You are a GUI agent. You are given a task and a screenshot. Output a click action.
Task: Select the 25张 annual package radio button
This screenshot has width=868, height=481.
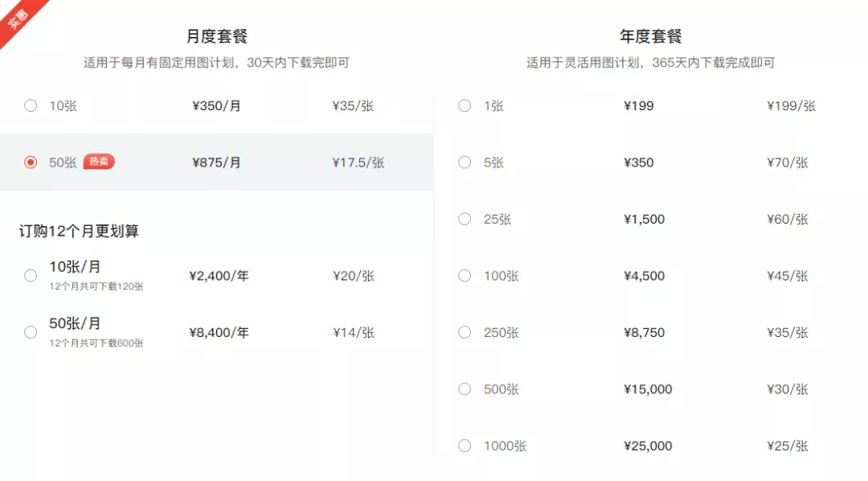(465, 219)
